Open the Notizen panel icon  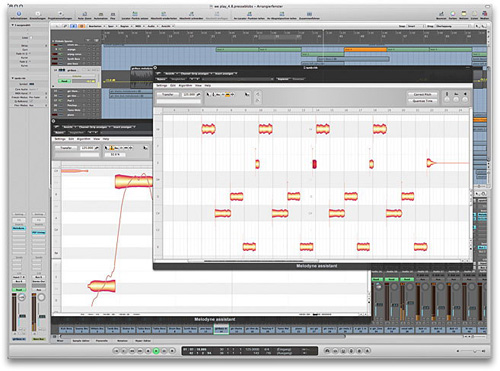coord(464,14)
